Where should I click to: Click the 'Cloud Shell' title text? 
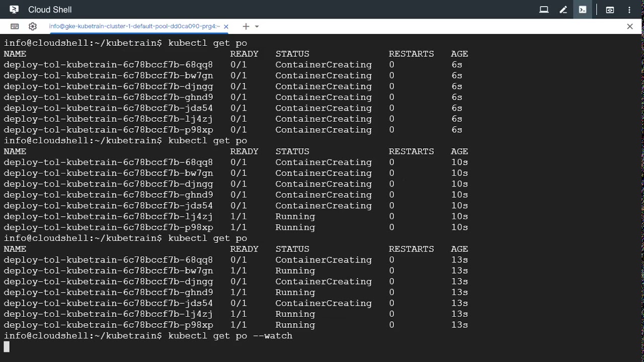[x=50, y=10]
